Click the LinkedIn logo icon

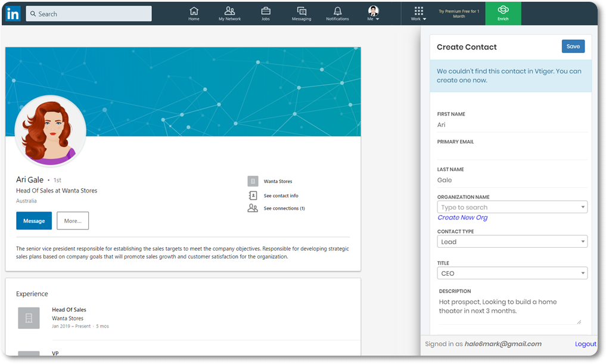click(13, 14)
